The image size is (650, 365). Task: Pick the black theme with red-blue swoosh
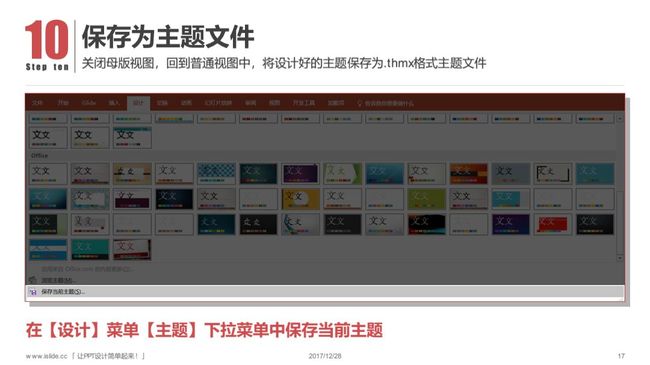tap(427, 224)
